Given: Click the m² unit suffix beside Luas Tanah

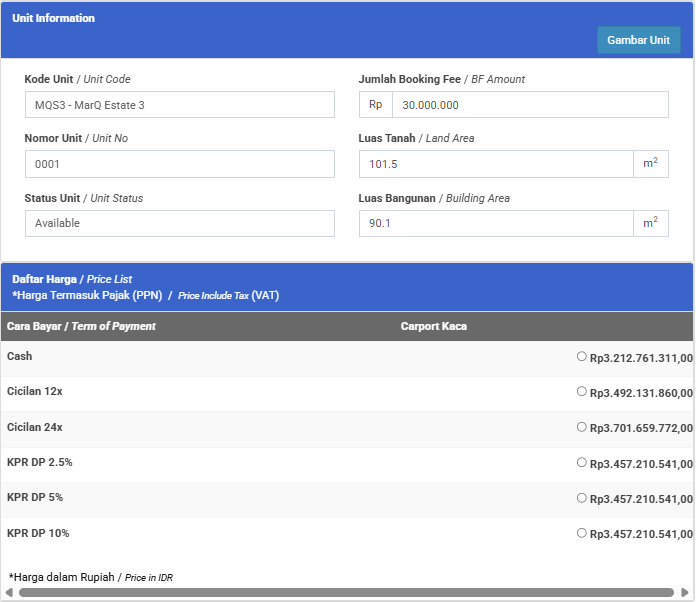Looking at the screenshot, I should coord(650,164).
